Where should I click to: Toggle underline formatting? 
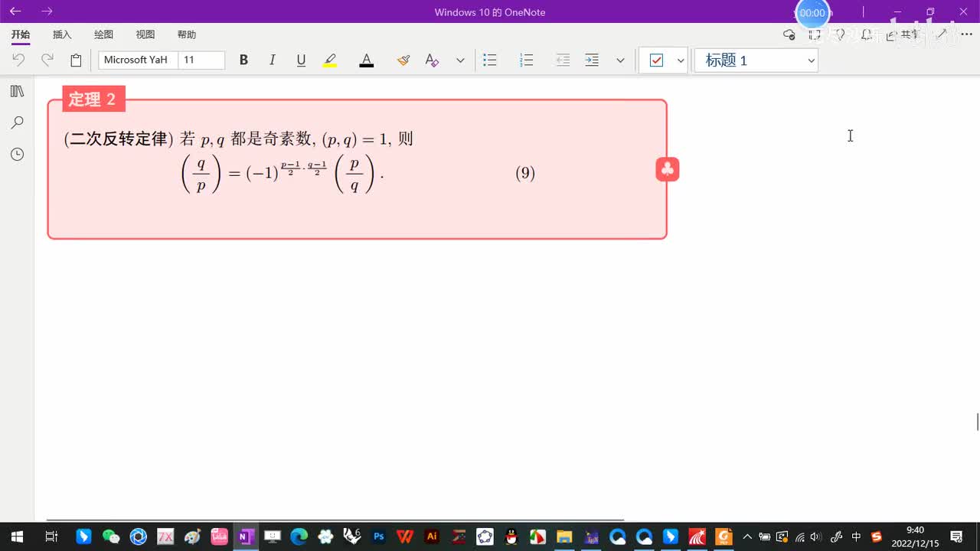tap(301, 60)
